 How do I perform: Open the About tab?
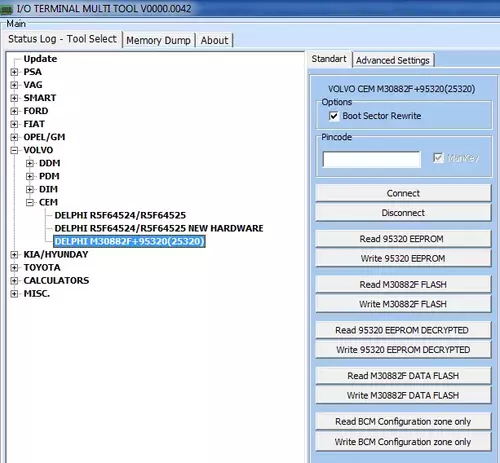(x=214, y=40)
